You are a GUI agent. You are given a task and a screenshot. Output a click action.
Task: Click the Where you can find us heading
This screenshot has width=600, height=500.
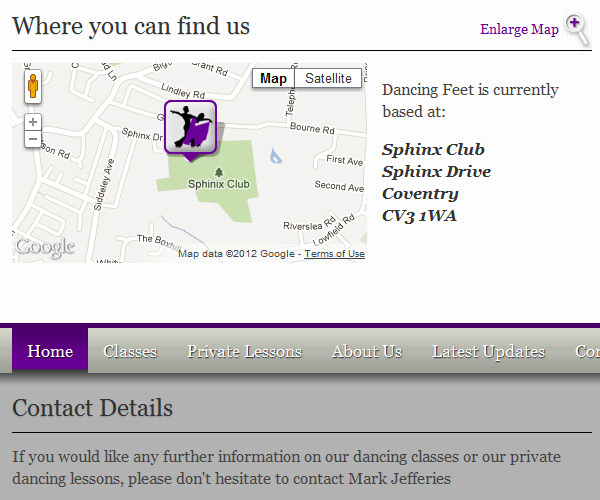[x=131, y=25]
